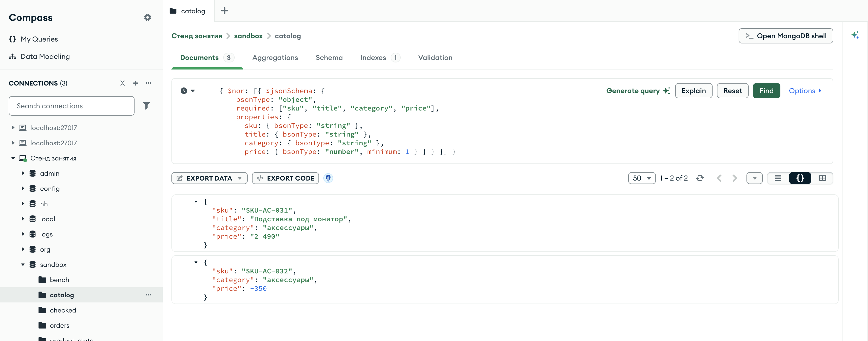This screenshot has height=341, width=868.
Task: Open MongoDB shell
Action: [786, 36]
